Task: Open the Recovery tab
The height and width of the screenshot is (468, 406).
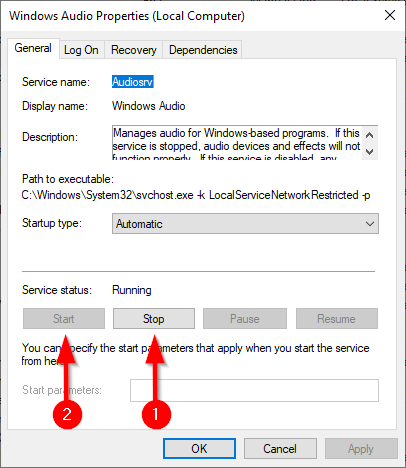Action: coord(134,50)
